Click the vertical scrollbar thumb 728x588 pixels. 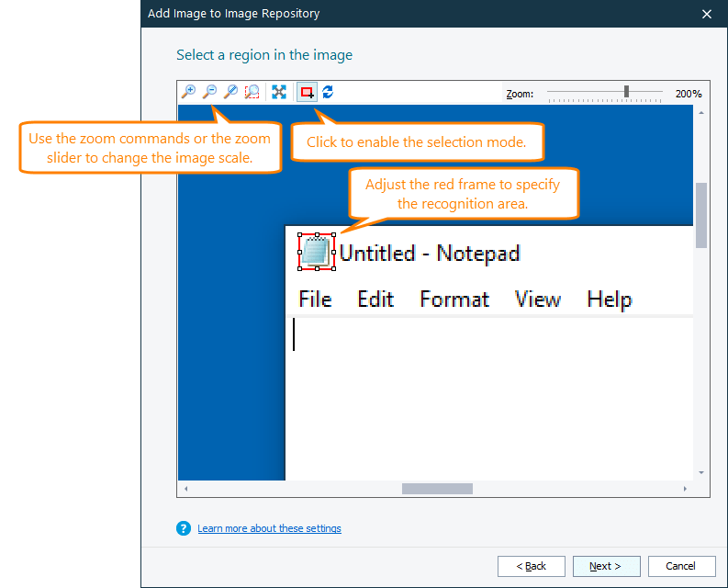coord(701,215)
